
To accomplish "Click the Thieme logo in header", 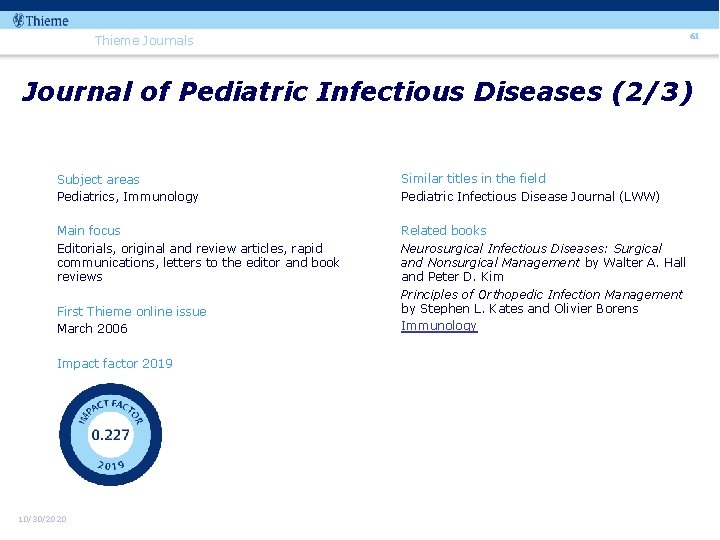I will pos(41,21).
